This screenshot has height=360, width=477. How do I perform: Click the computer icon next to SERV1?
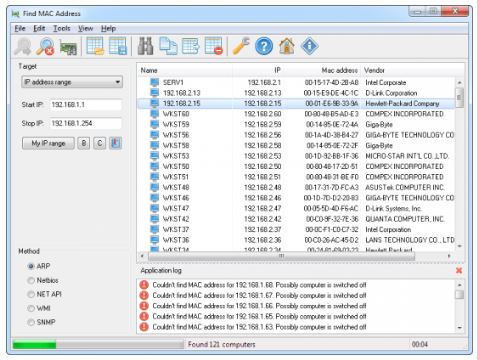(154, 82)
